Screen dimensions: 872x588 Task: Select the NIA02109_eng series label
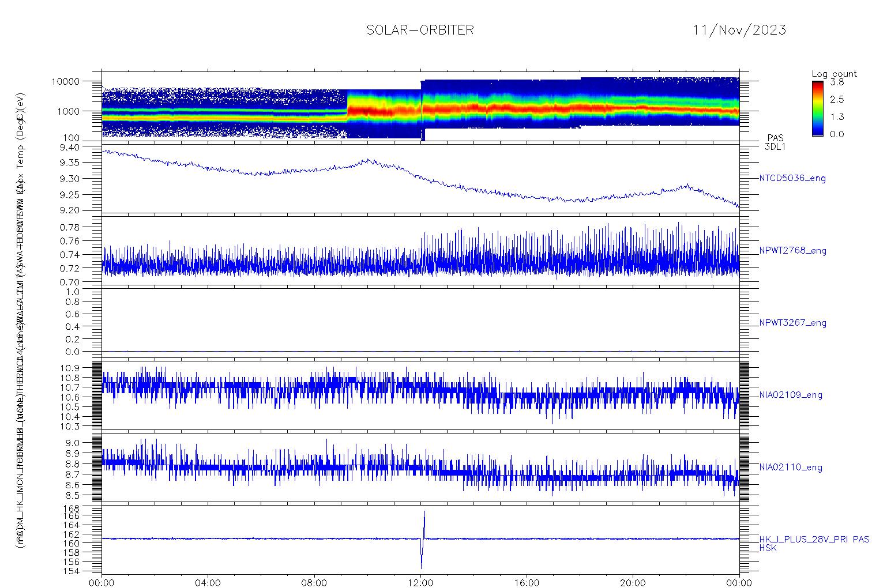791,395
